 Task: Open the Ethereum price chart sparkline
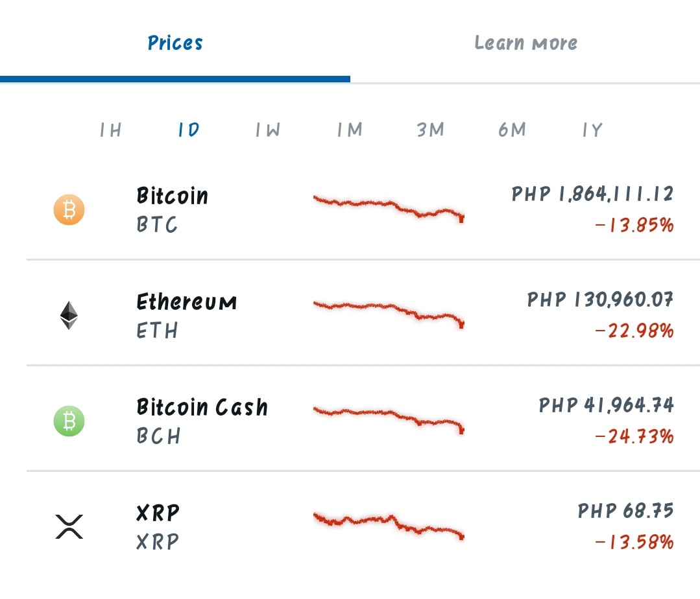(x=389, y=315)
